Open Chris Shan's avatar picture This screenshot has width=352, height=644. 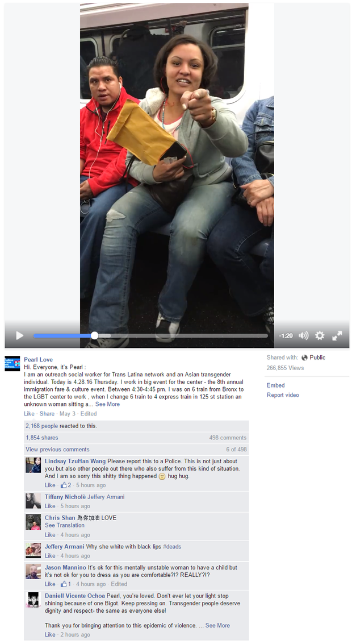coord(33,522)
